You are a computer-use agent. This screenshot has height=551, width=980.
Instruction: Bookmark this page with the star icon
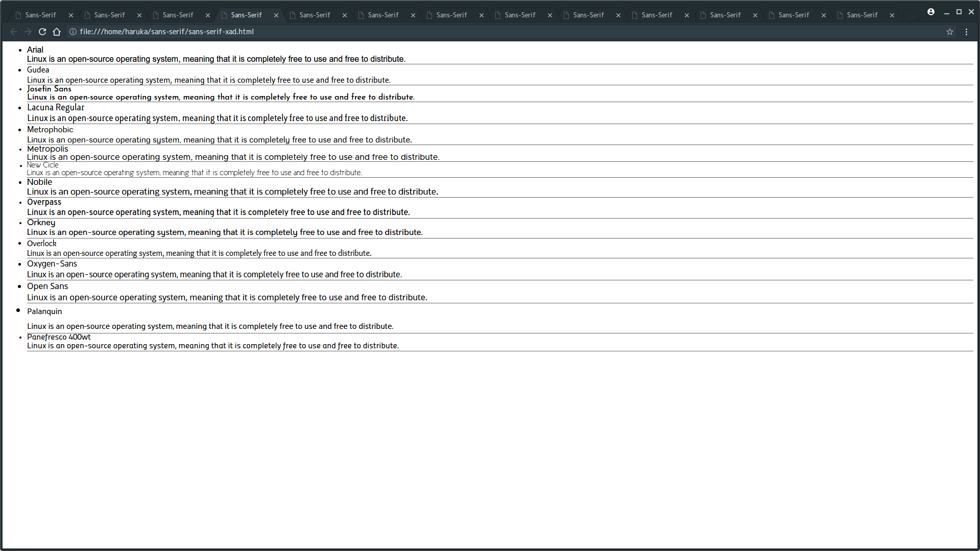click(x=950, y=32)
